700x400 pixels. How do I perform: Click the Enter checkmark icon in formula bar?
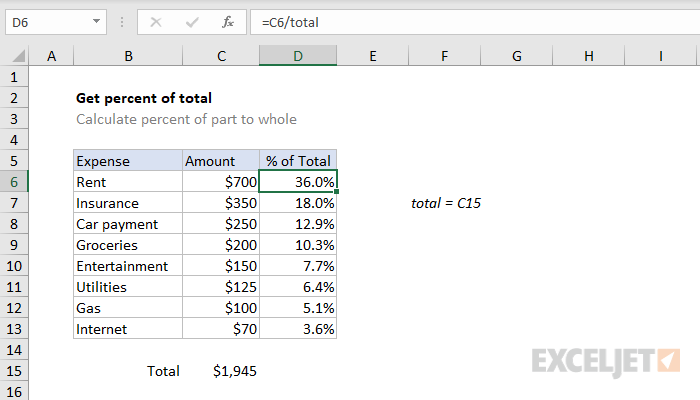[x=191, y=21]
